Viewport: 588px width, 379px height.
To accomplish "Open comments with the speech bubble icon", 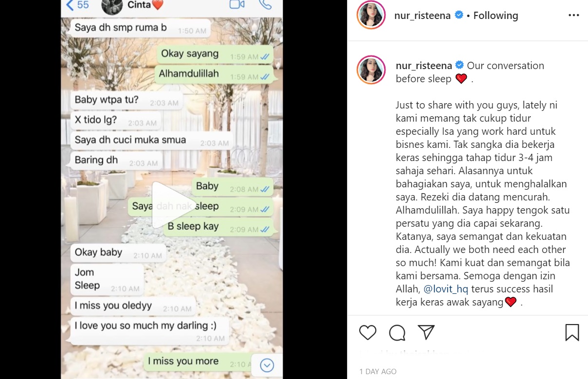I will pyautogui.click(x=397, y=333).
